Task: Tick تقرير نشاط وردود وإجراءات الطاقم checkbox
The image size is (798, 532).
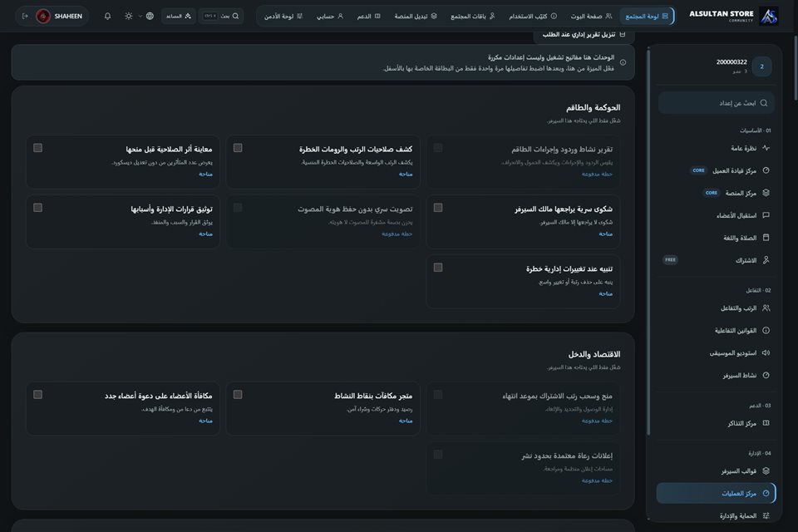Action: (x=438, y=148)
